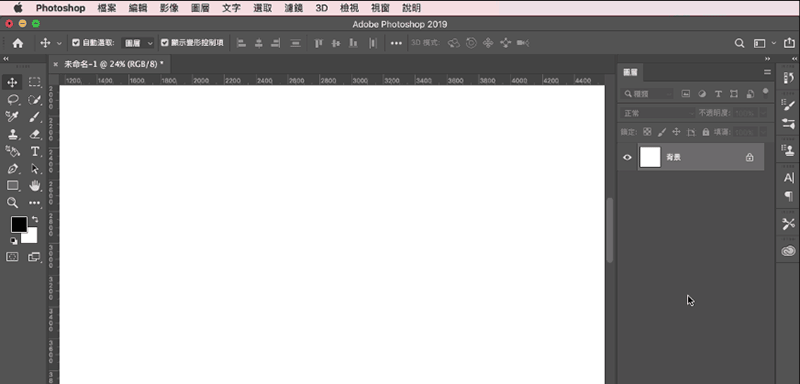Image resolution: width=800 pixels, height=384 pixels.
Task: Toggle the 顯示變形控制項 checkbox
Action: (164, 43)
